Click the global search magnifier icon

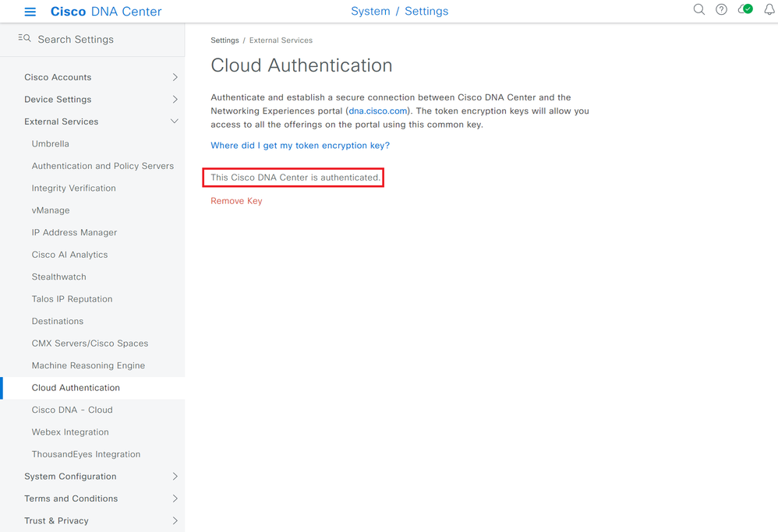698,9
